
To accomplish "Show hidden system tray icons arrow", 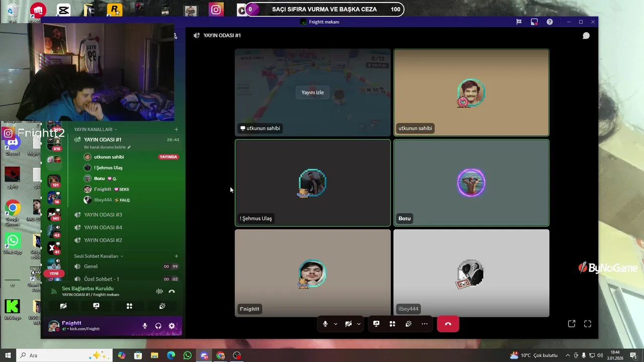I will (x=568, y=355).
